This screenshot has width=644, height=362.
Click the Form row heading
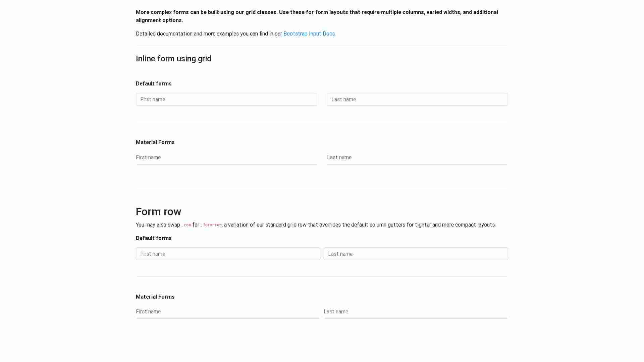158,212
